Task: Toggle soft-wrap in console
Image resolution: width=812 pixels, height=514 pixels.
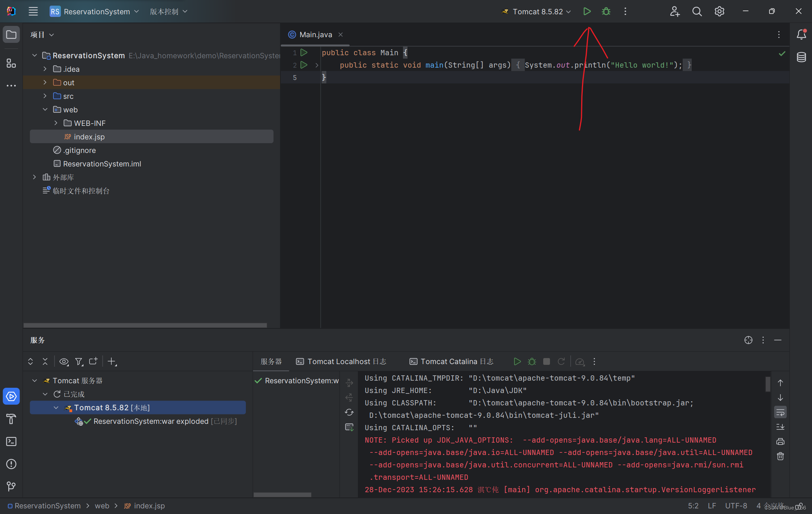Action: coord(780,412)
